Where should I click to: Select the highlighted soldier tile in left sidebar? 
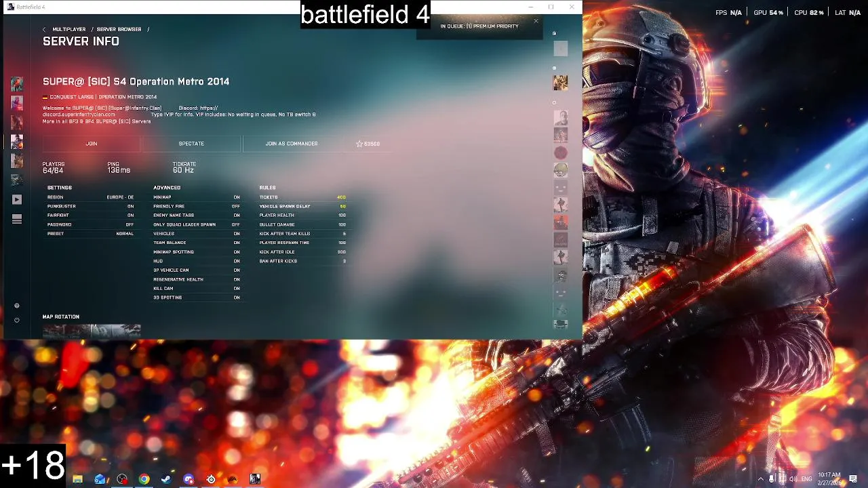coord(17,142)
